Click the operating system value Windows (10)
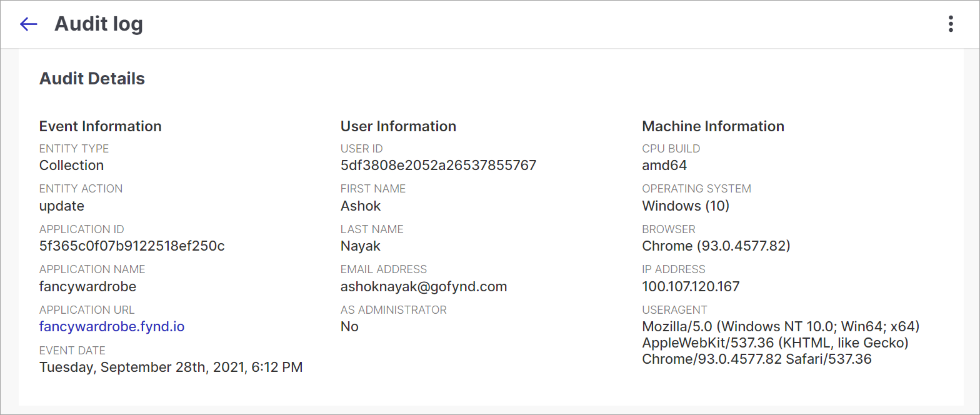The width and height of the screenshot is (980, 415). coord(686,206)
